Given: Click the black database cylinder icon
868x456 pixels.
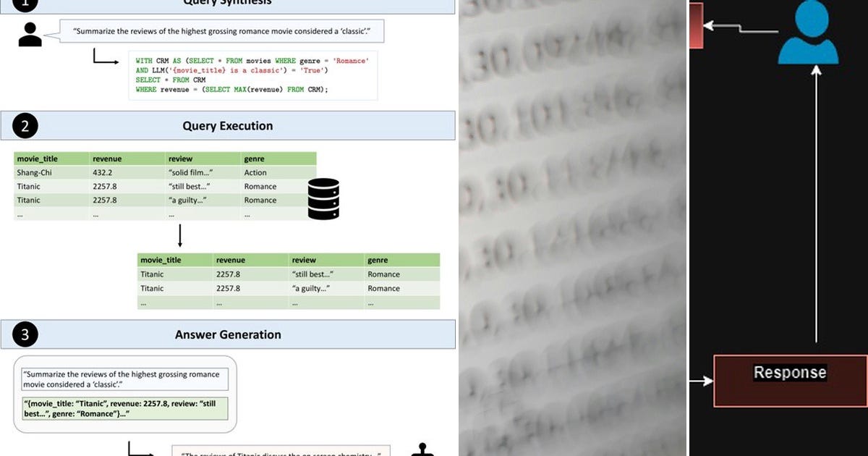Looking at the screenshot, I should [323, 199].
